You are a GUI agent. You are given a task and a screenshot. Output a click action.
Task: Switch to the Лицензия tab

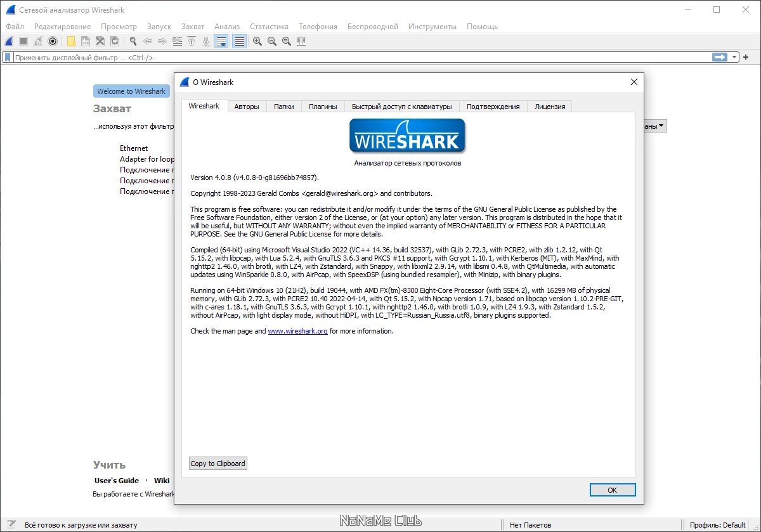(x=550, y=107)
